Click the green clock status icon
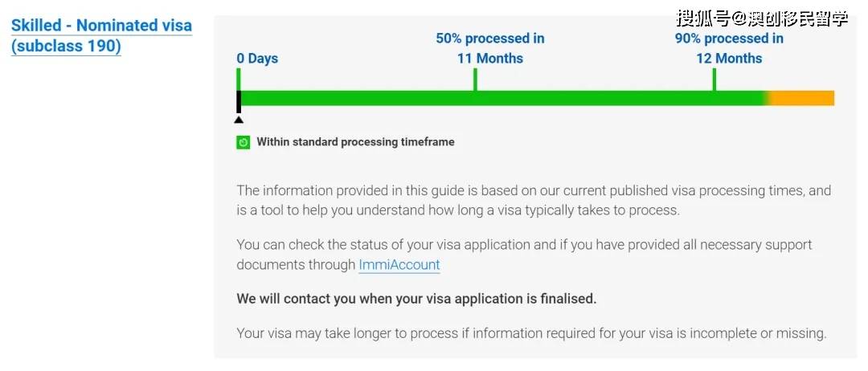This screenshot has width=868, height=371. 243,142
